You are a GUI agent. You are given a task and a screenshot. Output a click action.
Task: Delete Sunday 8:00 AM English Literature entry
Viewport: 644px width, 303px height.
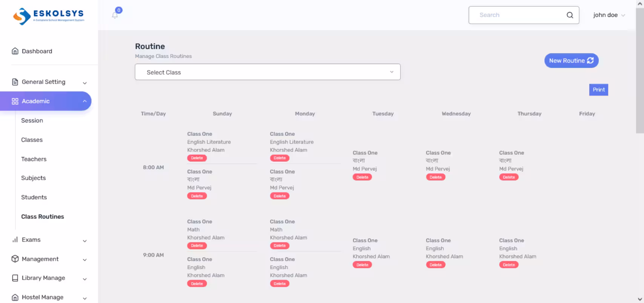(x=197, y=158)
